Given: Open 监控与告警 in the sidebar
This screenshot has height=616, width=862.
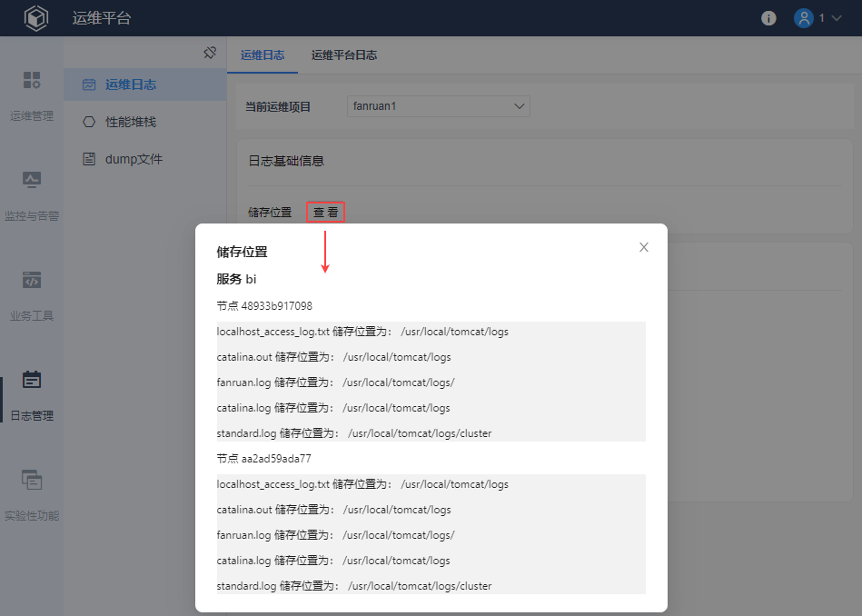Looking at the screenshot, I should 32,196.
